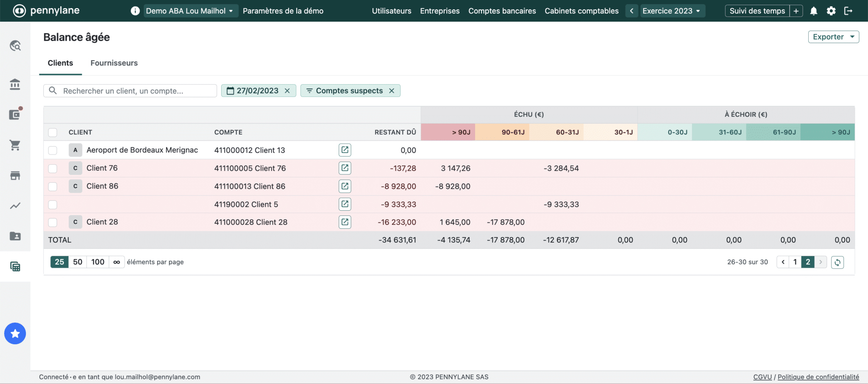Select the Aeroport de Bordeaux Merignac checkbox
Viewport: 868px width, 384px height.
[53, 150]
